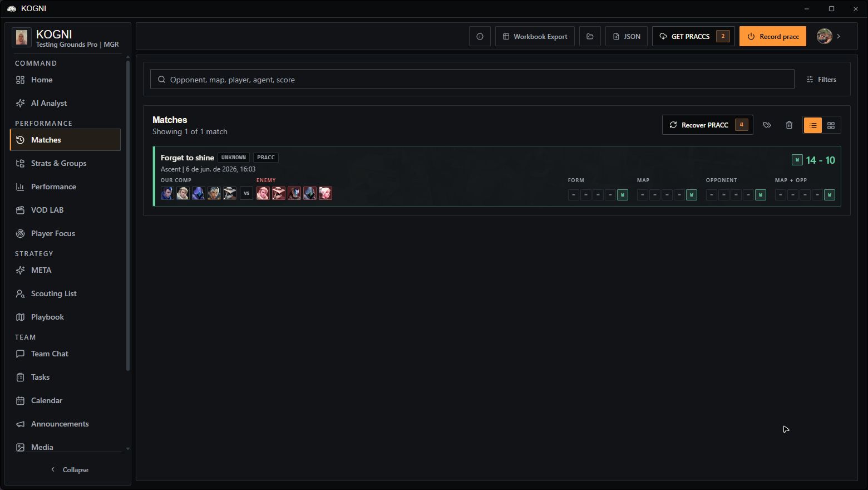
Task: Click second enemy agent icon
Action: (x=278, y=193)
